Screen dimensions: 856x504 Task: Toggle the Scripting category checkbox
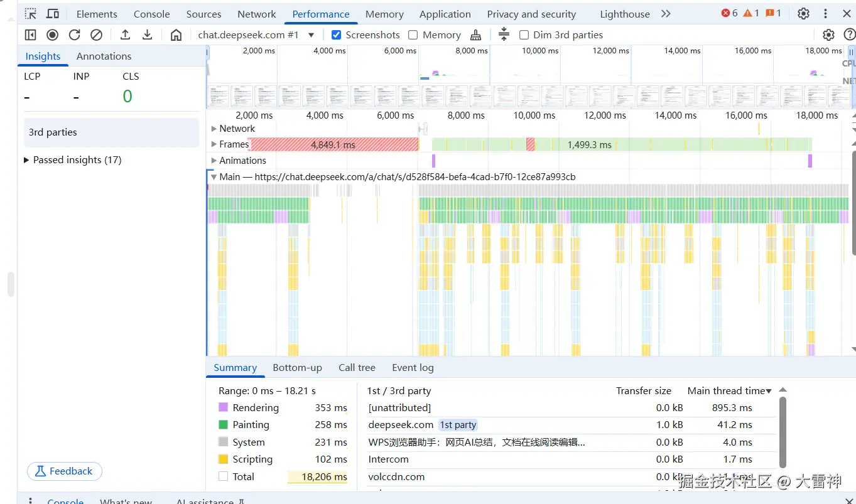tap(223, 459)
